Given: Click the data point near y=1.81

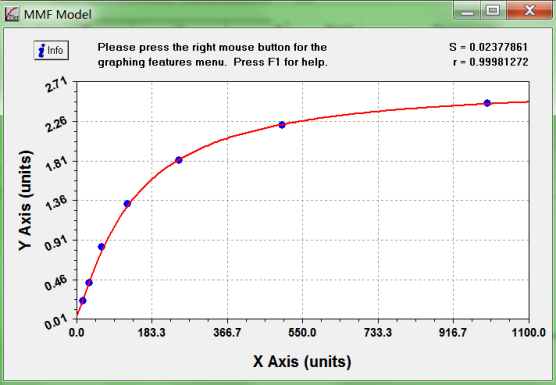Looking at the screenshot, I should (179, 160).
